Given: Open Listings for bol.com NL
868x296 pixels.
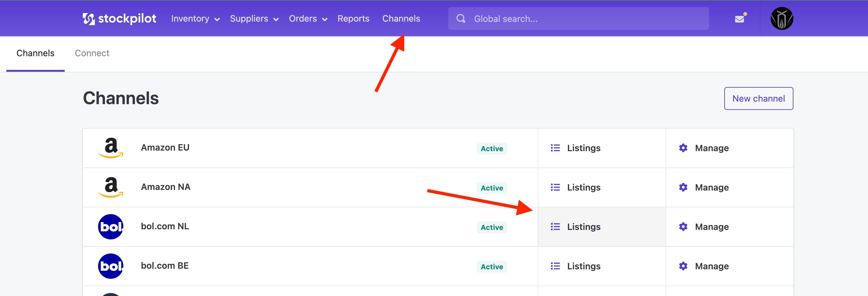Looking at the screenshot, I should [x=602, y=227].
